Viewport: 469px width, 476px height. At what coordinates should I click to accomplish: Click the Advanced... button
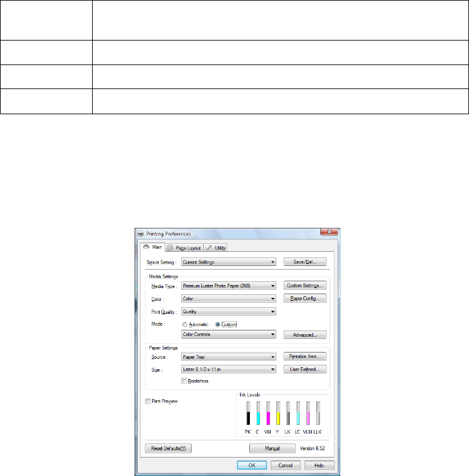tap(304, 335)
